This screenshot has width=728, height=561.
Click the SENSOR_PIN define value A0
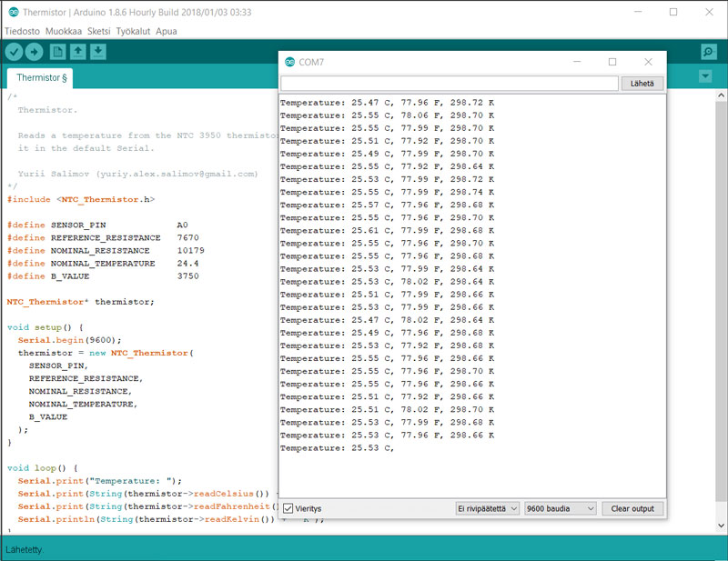pyautogui.click(x=182, y=225)
